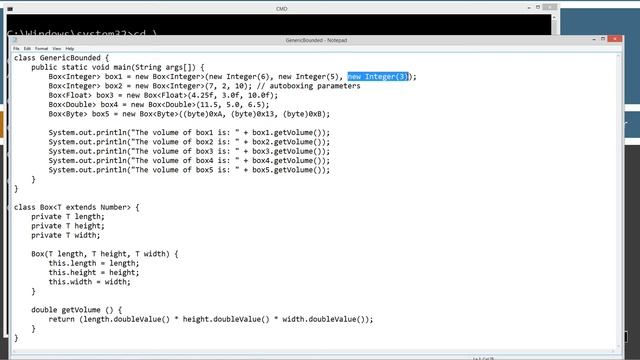
Task: Open the File menu in Notepad
Action: click(16, 49)
